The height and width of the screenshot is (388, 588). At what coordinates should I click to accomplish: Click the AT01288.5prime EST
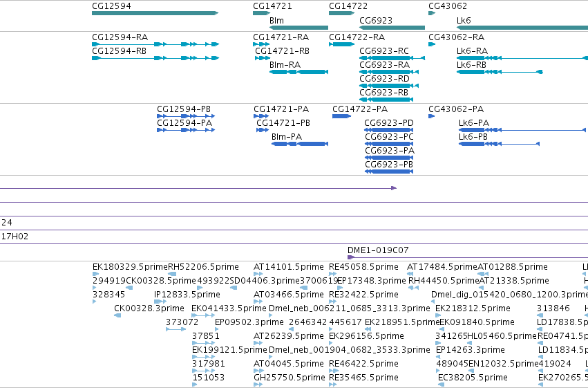click(x=483, y=275)
